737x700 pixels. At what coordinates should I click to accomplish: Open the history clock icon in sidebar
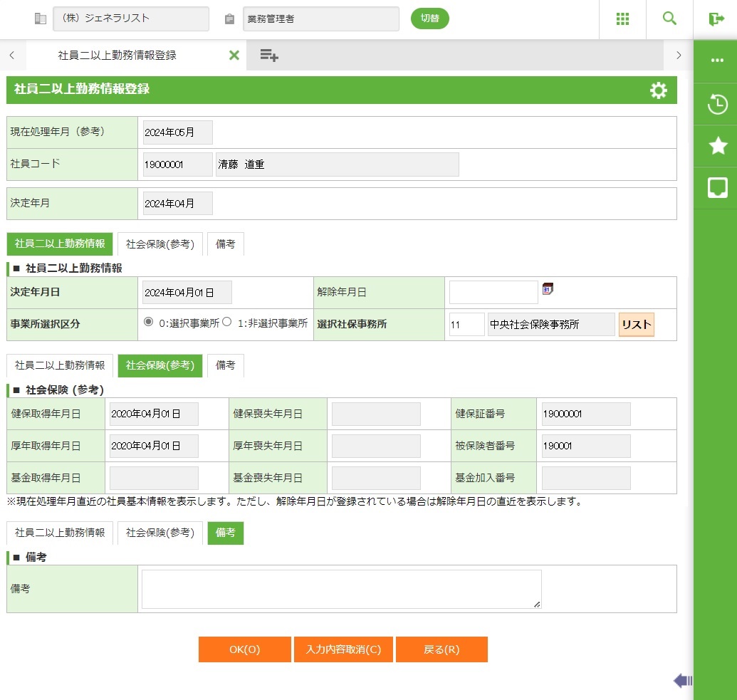pyautogui.click(x=717, y=105)
